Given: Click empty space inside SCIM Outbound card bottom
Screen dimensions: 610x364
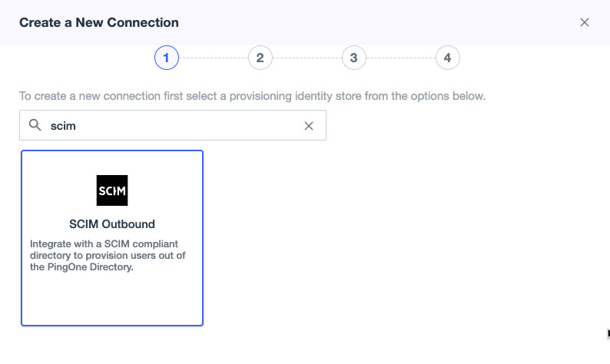Looking at the screenshot, I should pos(112,303).
